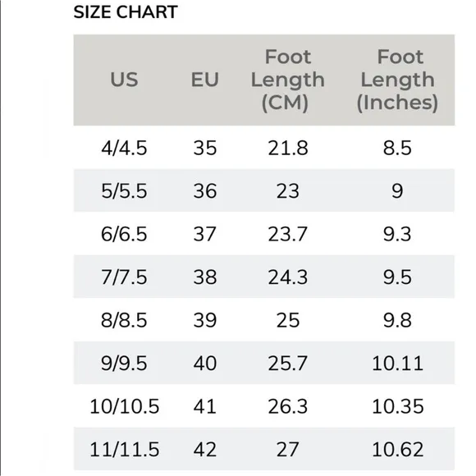Click the Foot Length (CM) header

coord(288,80)
